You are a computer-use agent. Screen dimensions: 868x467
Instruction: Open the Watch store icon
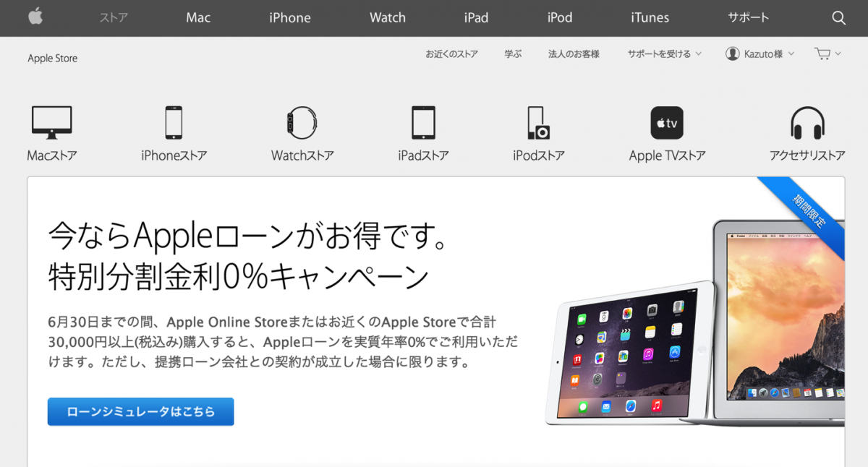pos(302,122)
